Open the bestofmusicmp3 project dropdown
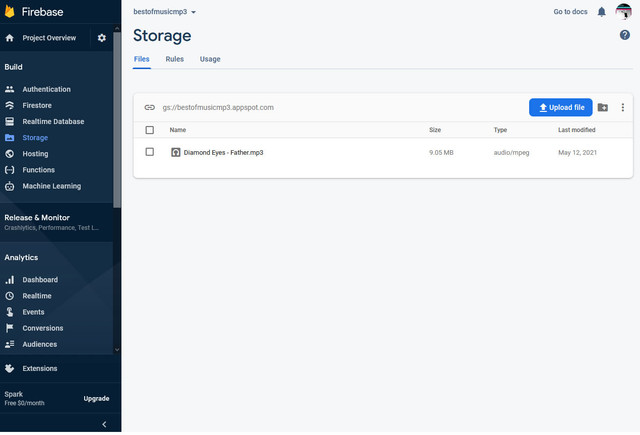Image resolution: width=640 pixels, height=435 pixels. [x=164, y=12]
